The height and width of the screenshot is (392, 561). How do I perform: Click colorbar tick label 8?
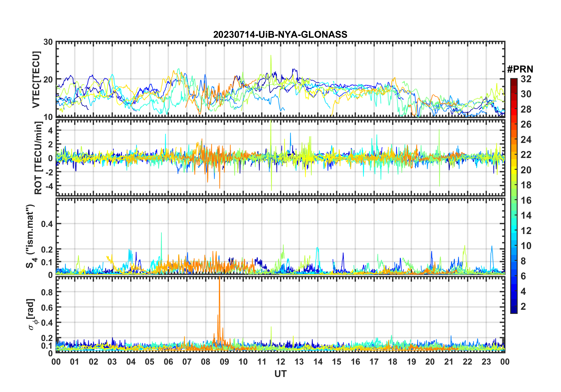pos(523,261)
